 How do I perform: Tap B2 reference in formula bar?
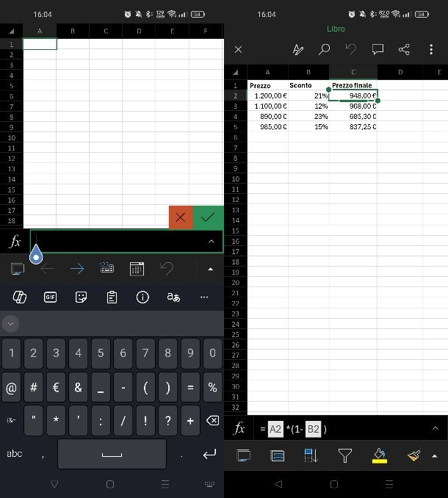point(313,429)
